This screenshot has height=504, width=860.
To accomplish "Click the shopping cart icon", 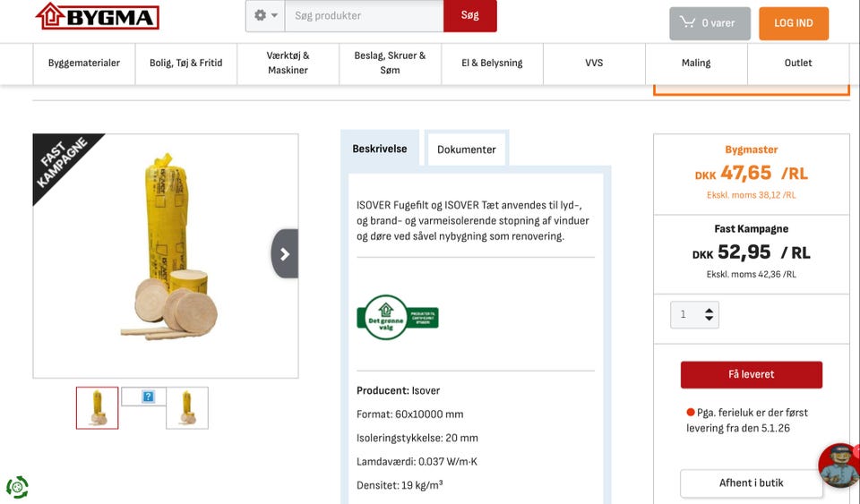I will (x=687, y=21).
